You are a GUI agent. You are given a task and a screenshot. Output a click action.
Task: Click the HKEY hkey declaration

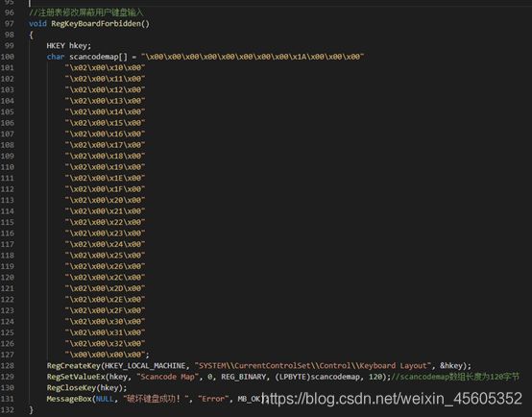(x=69, y=46)
